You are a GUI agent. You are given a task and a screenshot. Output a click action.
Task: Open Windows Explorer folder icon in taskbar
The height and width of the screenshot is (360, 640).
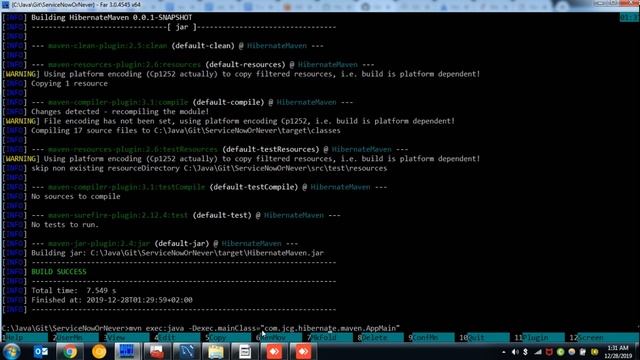(216, 351)
